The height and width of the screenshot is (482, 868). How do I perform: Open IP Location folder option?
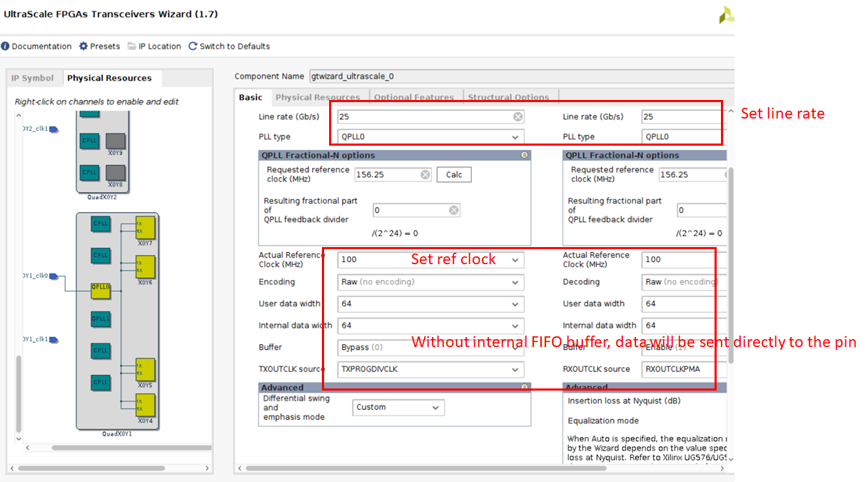click(x=132, y=46)
